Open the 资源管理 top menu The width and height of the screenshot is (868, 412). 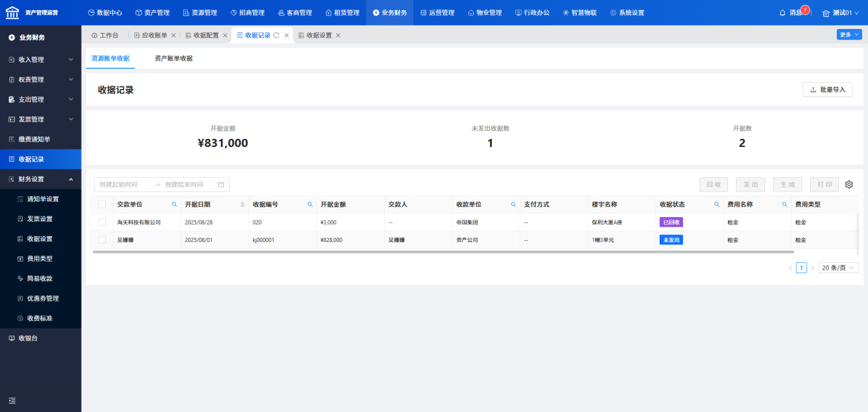[x=200, y=13]
